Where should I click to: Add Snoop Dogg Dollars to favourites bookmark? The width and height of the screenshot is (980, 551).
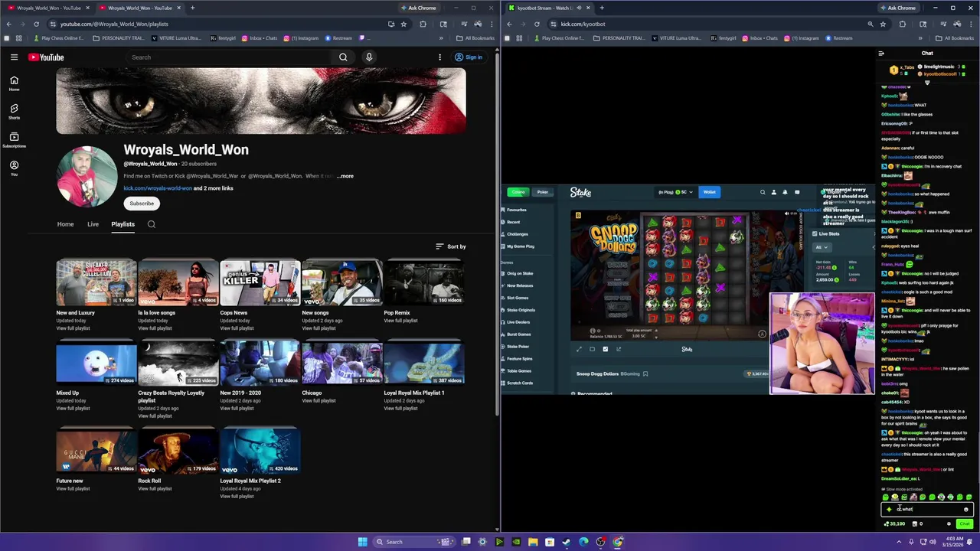click(x=645, y=374)
